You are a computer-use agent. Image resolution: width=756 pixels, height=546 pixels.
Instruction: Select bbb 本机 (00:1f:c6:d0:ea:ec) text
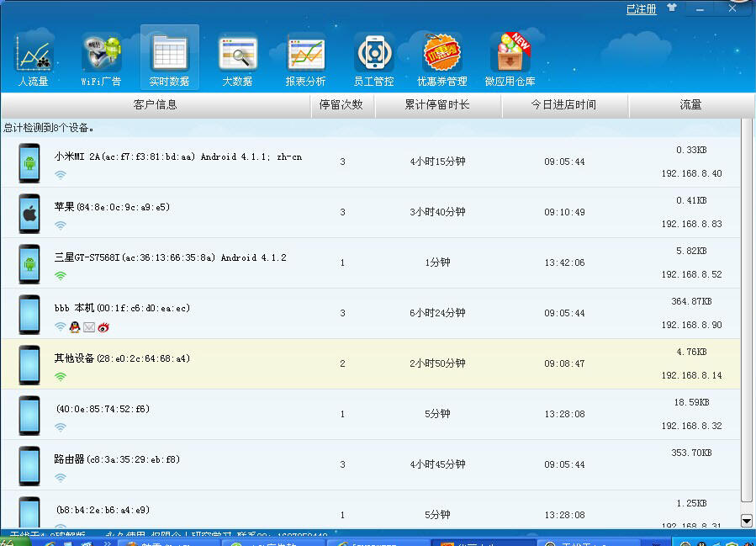pos(123,308)
